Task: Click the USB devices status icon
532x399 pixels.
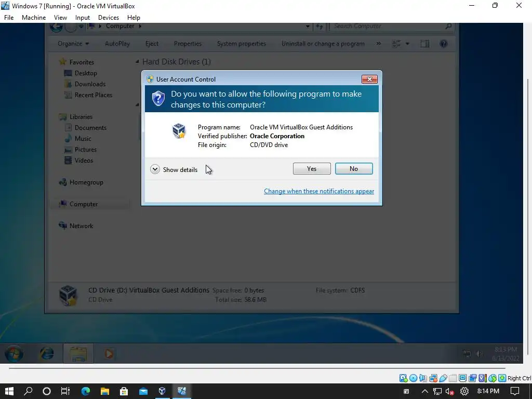Action: point(443,378)
